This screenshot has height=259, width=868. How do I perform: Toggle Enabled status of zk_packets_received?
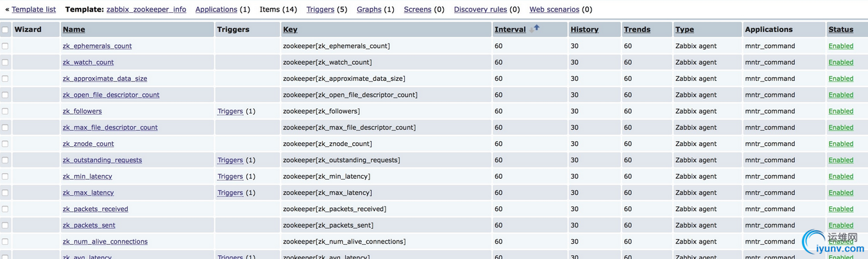coord(841,209)
